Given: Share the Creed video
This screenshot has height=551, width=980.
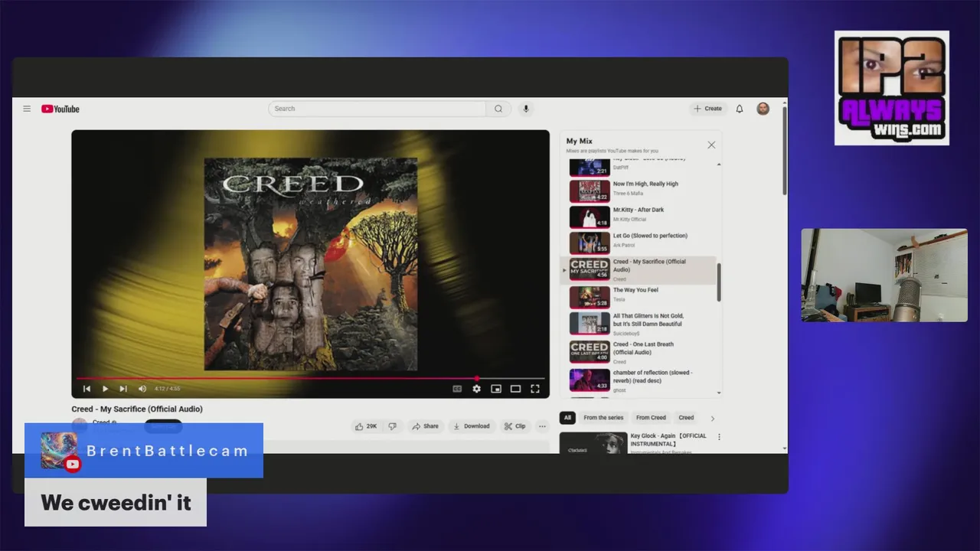Looking at the screenshot, I should pyautogui.click(x=426, y=426).
